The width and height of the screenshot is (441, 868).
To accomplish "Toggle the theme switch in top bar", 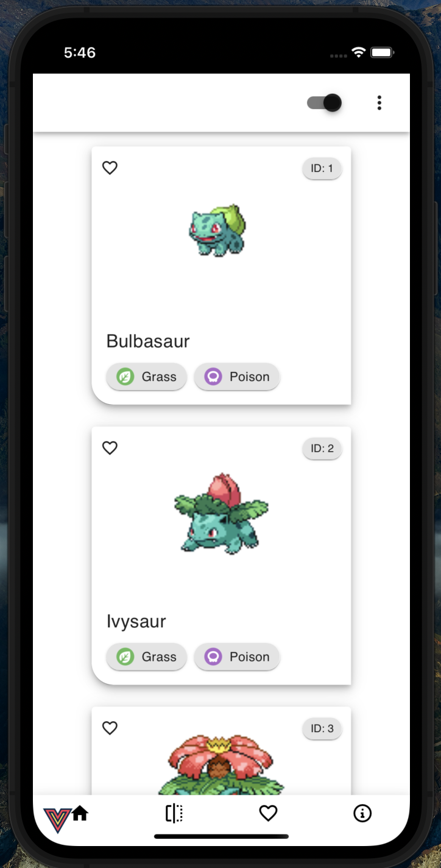I will 324,102.
